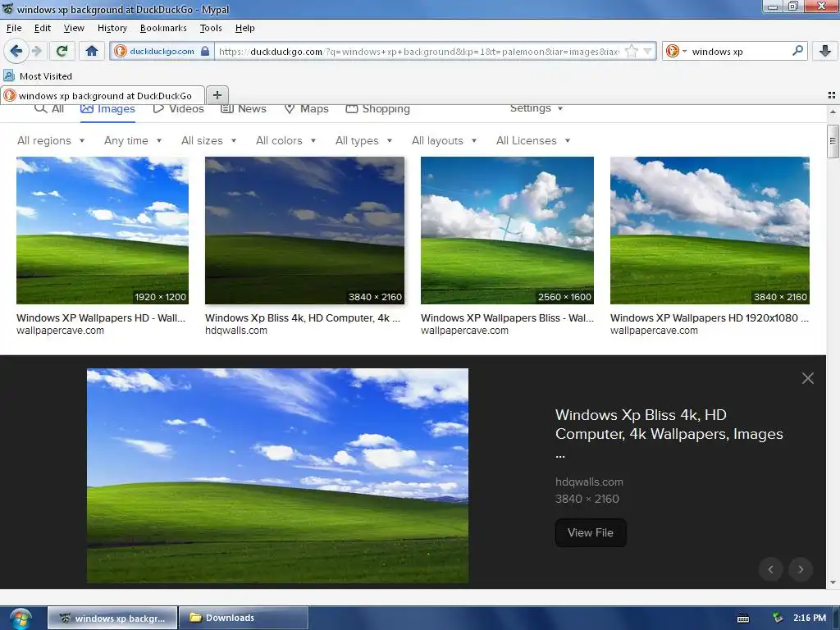Expand the All layouts filter
840x630 pixels.
[444, 140]
